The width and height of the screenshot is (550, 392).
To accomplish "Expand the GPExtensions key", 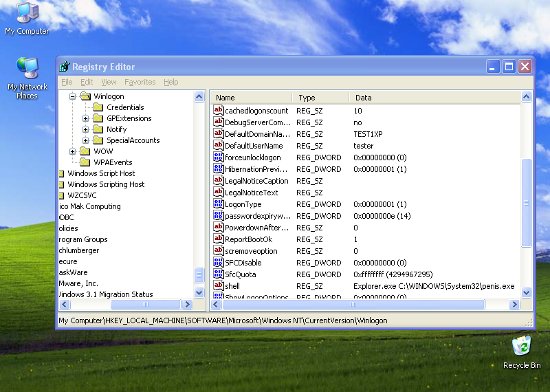I will [x=85, y=118].
